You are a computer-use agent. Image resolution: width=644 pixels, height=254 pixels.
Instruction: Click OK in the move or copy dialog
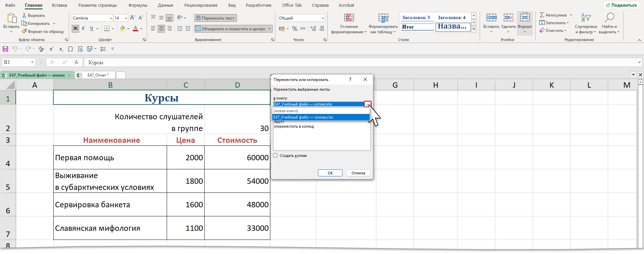pyautogui.click(x=330, y=173)
